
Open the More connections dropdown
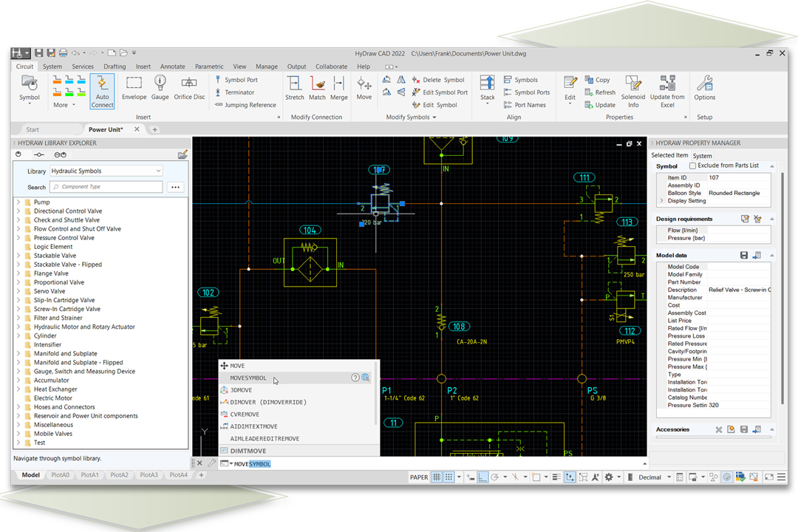pyautogui.click(x=64, y=105)
